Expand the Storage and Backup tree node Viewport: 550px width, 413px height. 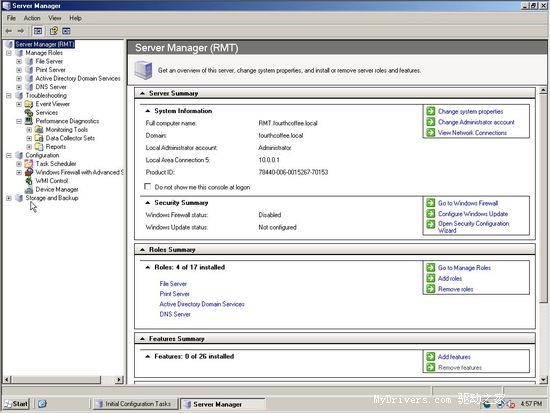(9, 198)
